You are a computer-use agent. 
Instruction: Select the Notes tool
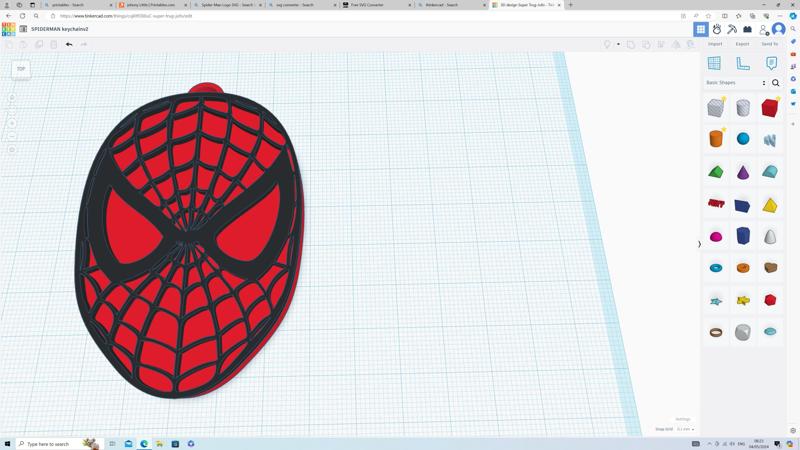771,63
